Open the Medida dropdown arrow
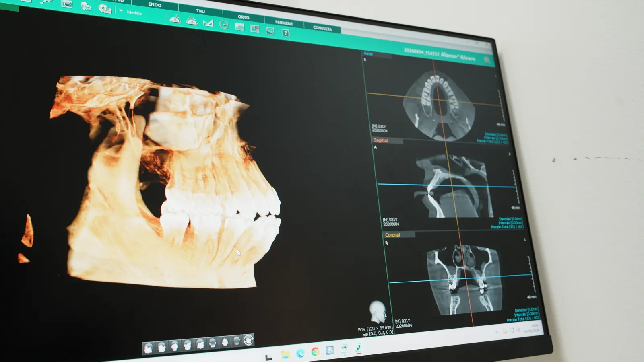The height and width of the screenshot is (362, 644). (121, 11)
